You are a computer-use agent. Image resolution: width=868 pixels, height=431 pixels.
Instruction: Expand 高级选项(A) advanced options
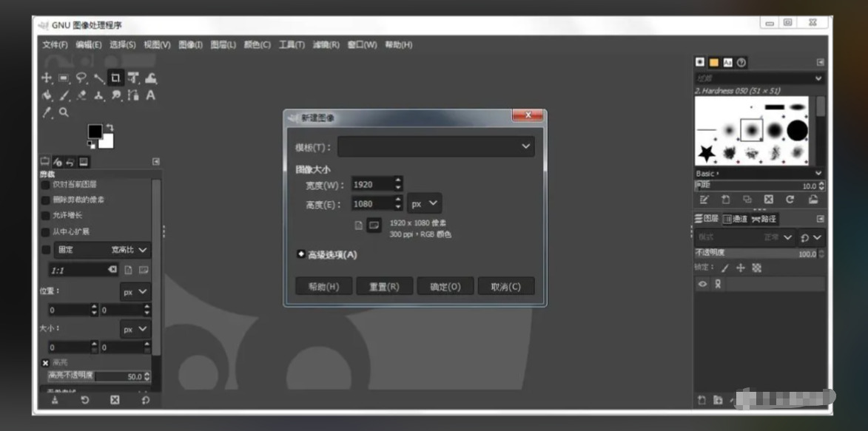pos(326,254)
